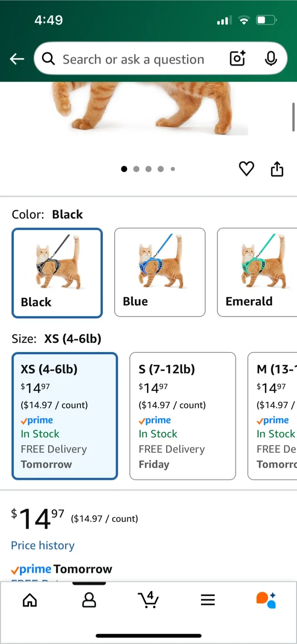Open your account profile icon

[x=89, y=600]
